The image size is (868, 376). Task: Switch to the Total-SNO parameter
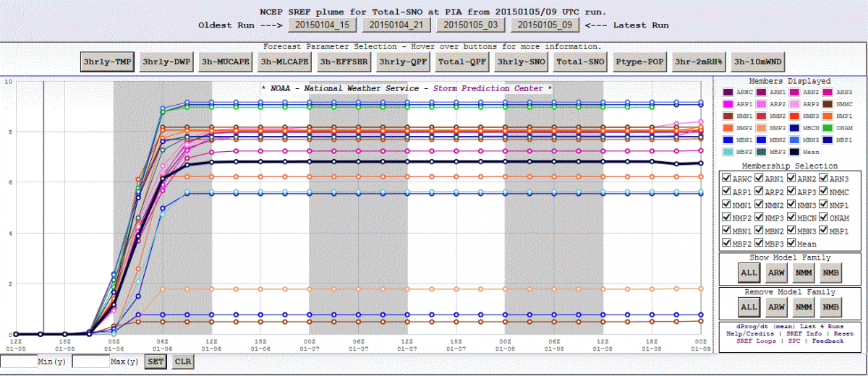(582, 62)
